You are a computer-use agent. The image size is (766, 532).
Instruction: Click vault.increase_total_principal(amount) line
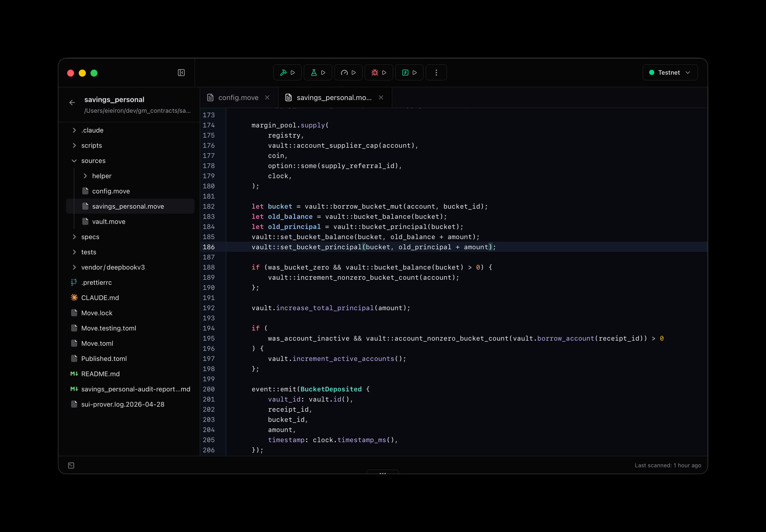tap(331, 308)
